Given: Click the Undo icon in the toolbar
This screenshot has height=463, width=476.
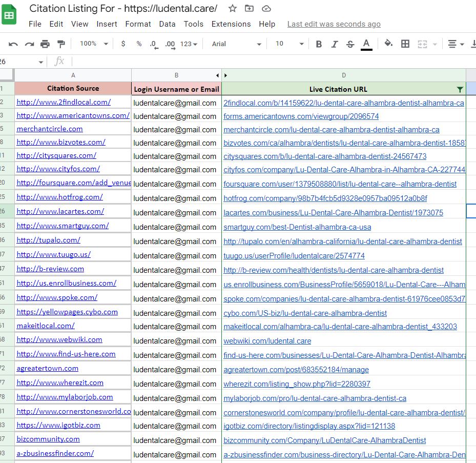Looking at the screenshot, I should coord(13,44).
